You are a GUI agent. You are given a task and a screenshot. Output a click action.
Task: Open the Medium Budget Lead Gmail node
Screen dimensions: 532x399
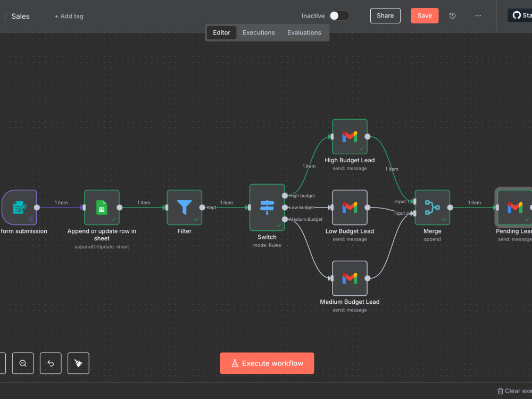point(350,278)
